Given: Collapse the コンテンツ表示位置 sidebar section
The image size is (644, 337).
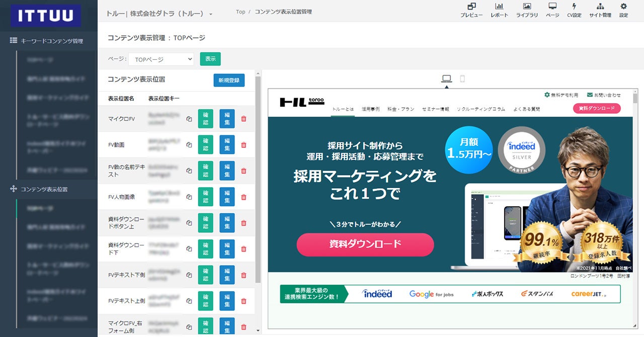Looking at the screenshot, I should 39,189.
